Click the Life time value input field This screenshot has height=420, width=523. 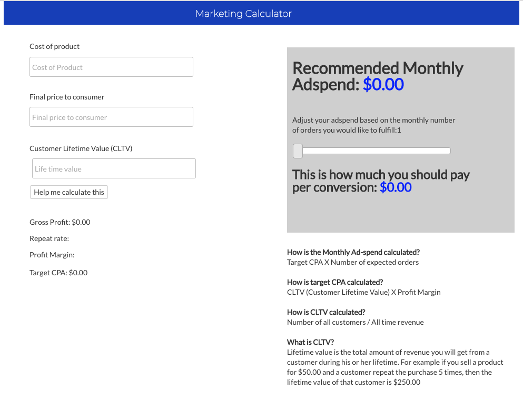[x=113, y=168]
